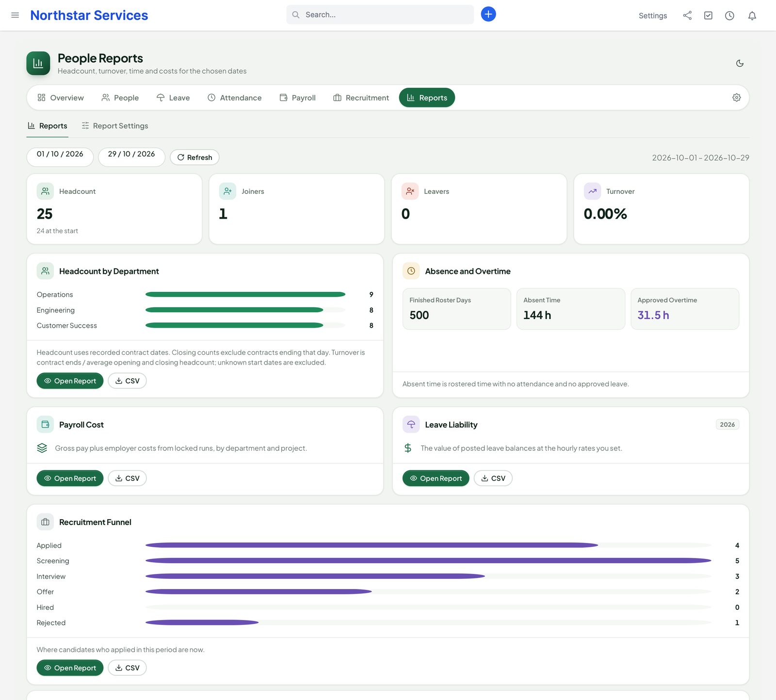
Task: Open the notifications bell
Action: pyautogui.click(x=752, y=16)
